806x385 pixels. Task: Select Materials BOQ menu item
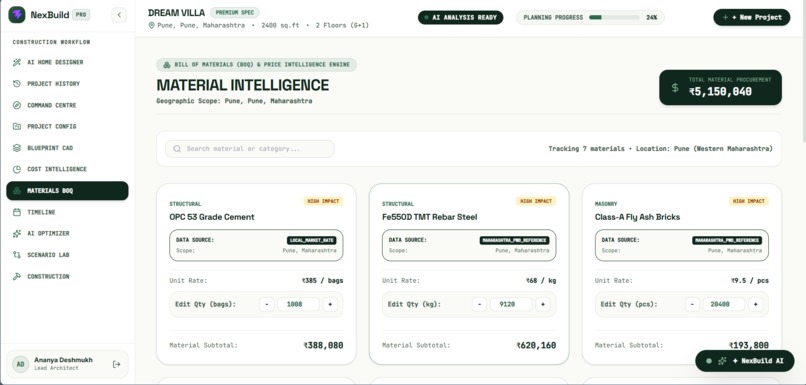tap(67, 191)
